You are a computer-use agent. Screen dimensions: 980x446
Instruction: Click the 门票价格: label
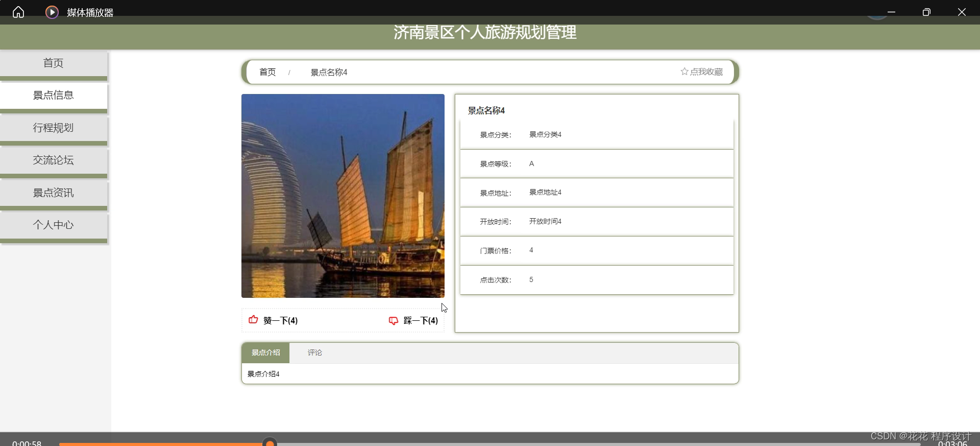[x=496, y=251]
